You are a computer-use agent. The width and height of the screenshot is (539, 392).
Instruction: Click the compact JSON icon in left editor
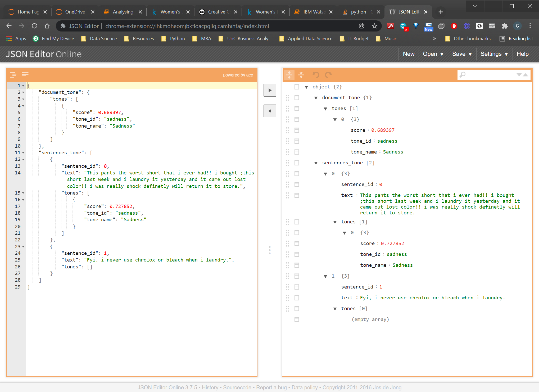[x=25, y=74]
